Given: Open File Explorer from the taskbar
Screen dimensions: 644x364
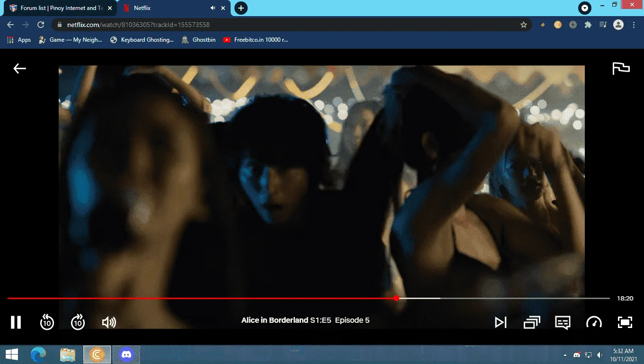Looking at the screenshot, I should point(68,354).
